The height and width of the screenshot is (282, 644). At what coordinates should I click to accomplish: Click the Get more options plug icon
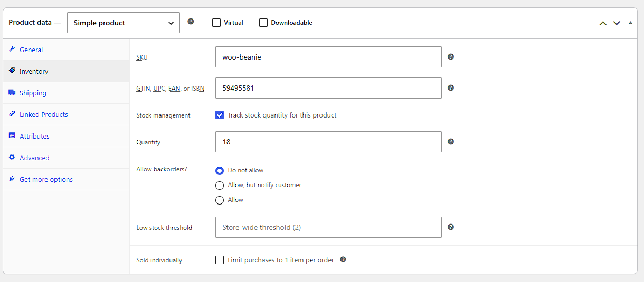[12, 179]
